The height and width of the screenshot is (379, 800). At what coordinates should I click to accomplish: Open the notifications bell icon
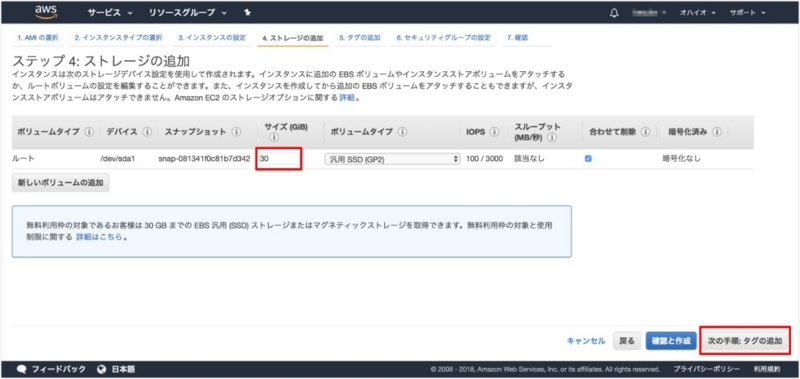[x=614, y=13]
